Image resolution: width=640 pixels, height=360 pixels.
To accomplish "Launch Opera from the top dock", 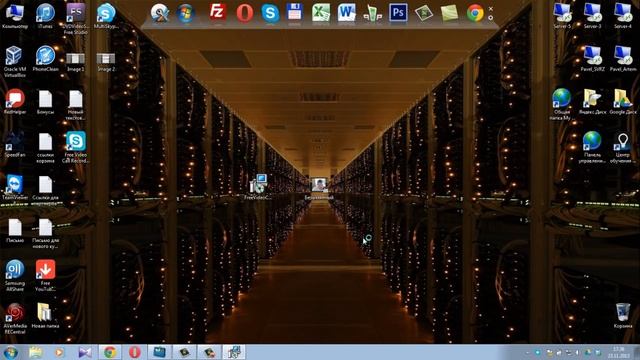I will click(x=244, y=13).
